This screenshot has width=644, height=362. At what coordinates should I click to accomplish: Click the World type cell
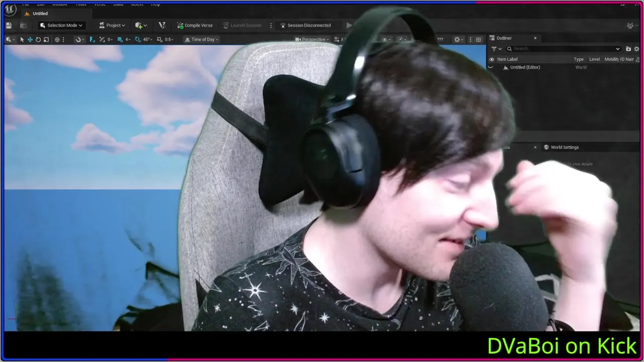pos(581,67)
